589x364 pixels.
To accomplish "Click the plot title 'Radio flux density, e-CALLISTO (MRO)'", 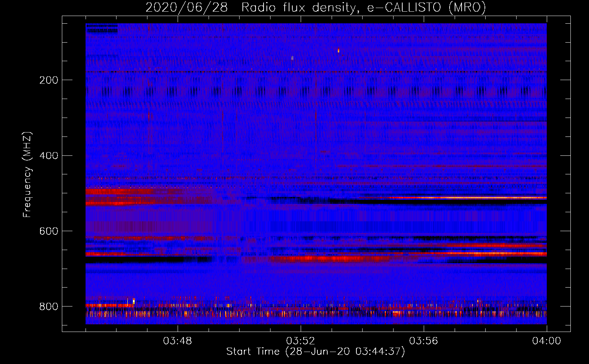I will coord(364,8).
